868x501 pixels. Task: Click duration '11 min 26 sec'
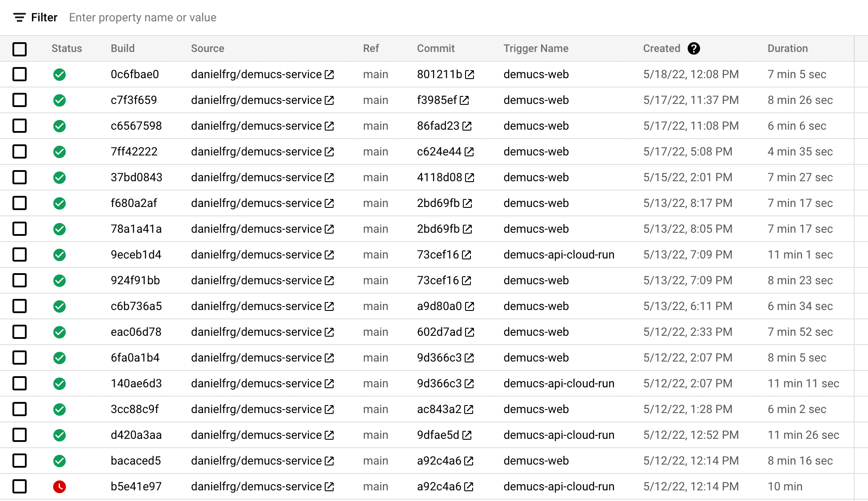(803, 435)
